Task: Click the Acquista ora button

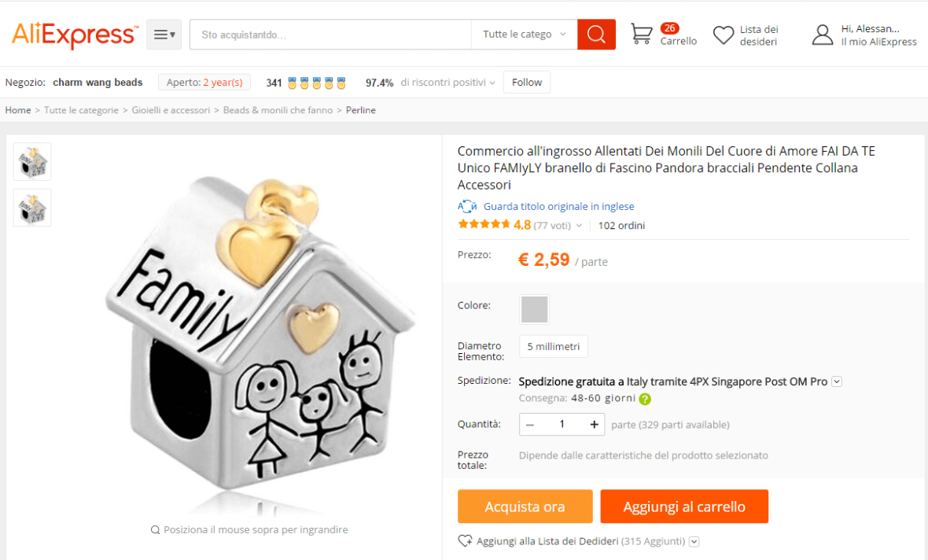Action: pyautogui.click(x=525, y=507)
